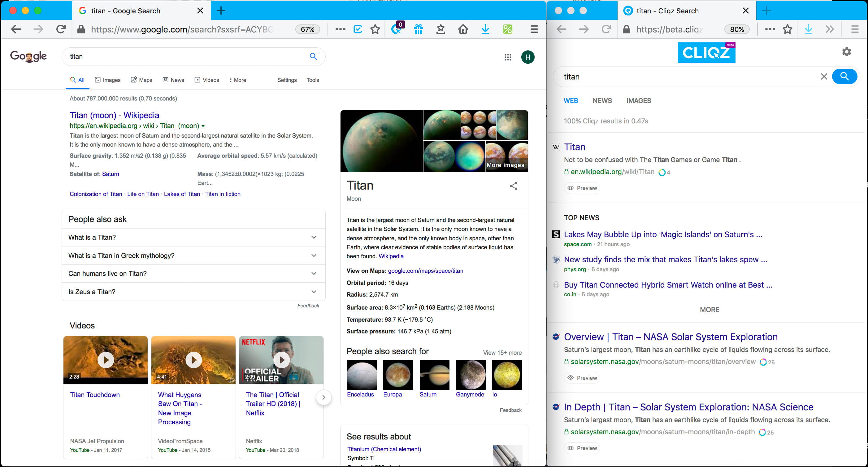Open Cliqz settings gear

pos(847,52)
